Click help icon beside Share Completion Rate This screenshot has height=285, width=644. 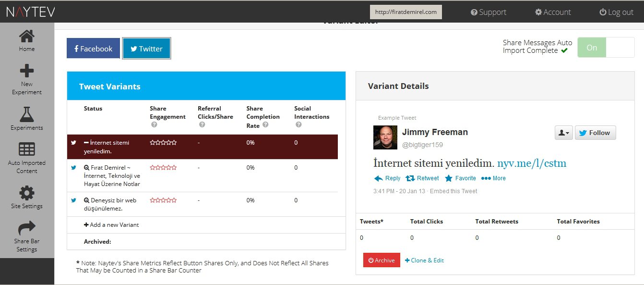coord(265,125)
